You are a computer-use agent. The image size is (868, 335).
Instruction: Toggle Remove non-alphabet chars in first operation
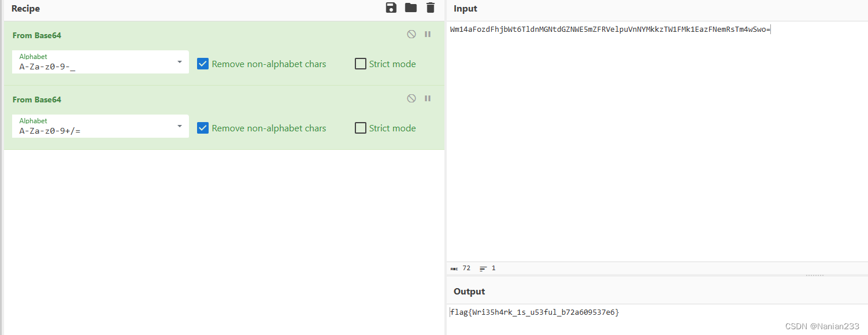(203, 64)
